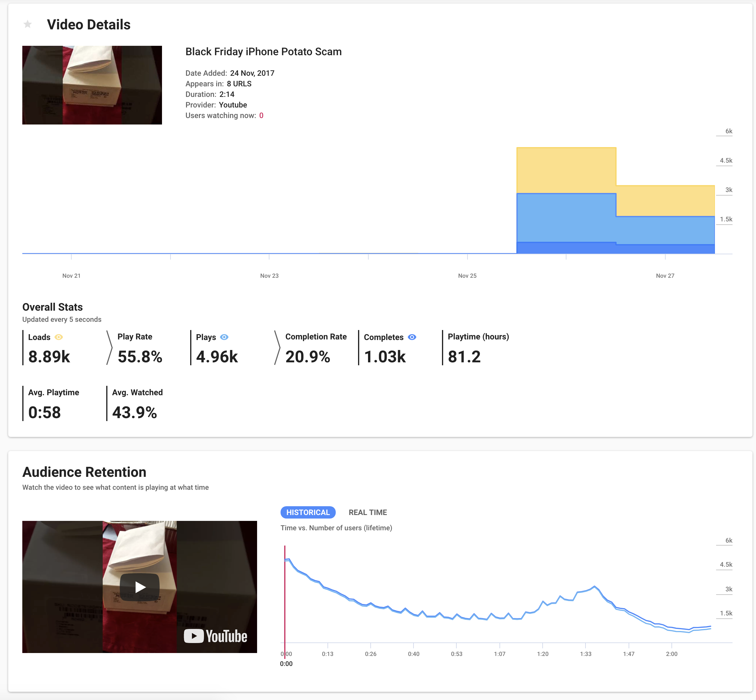Switch to the HISTORICAL tab
Image resolution: width=756 pixels, height=700 pixels.
(x=308, y=512)
